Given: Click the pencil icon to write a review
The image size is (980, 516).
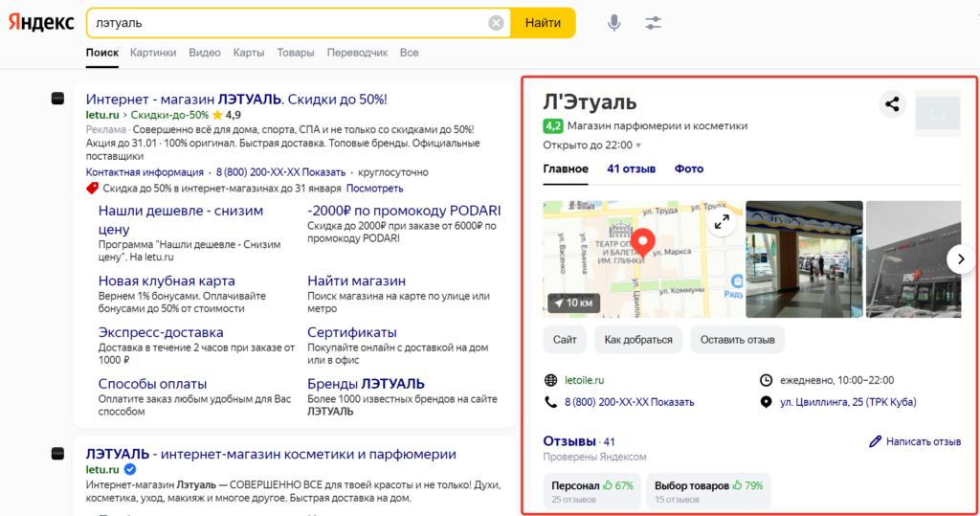Looking at the screenshot, I should point(875,441).
